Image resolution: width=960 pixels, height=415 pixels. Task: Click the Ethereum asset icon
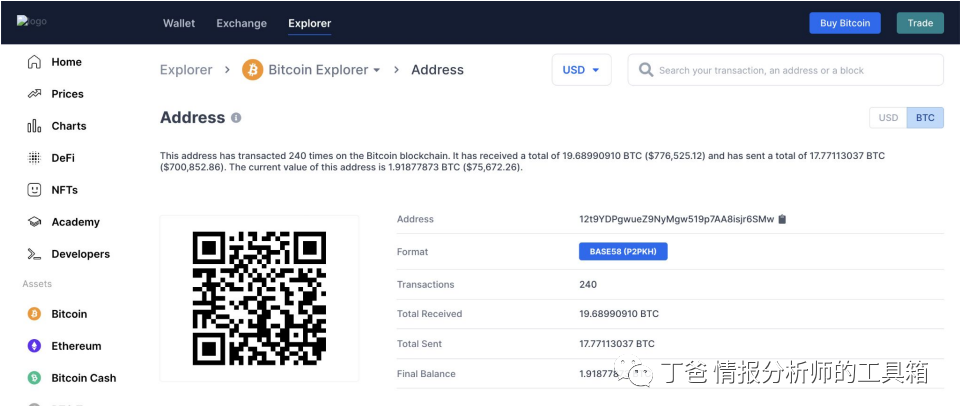click(x=34, y=346)
